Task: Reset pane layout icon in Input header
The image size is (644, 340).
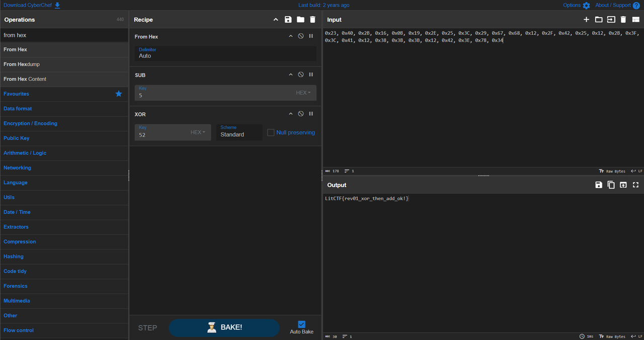Action: tap(635, 20)
